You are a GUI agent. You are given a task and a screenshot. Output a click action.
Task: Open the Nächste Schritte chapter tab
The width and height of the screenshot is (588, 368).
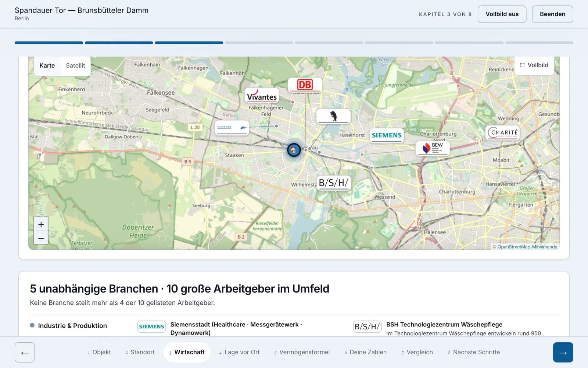(x=474, y=352)
